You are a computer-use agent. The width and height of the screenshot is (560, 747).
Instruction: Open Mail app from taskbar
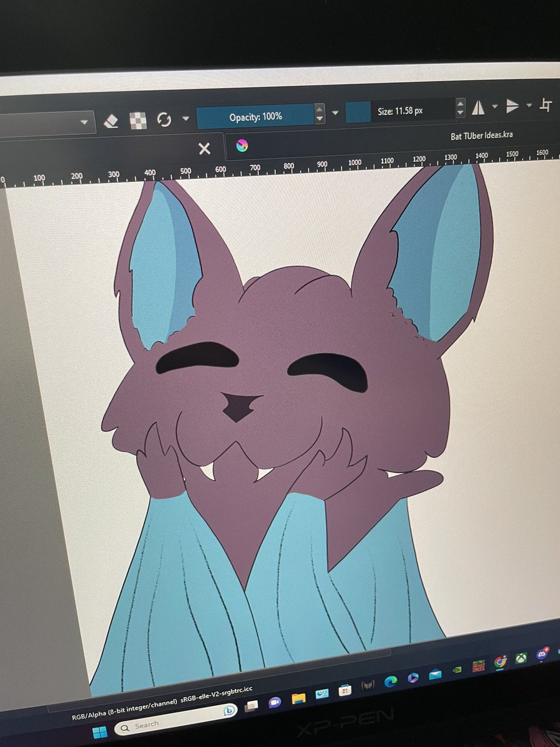pos(435,674)
